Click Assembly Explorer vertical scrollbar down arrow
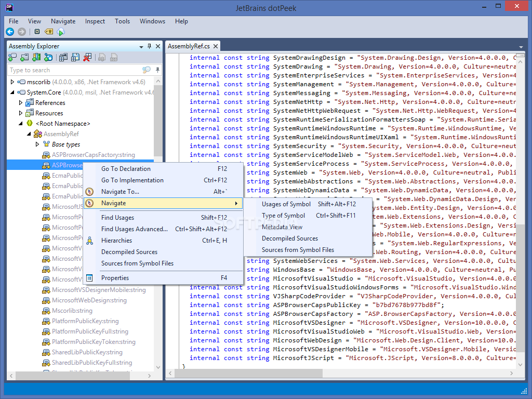 pos(158,367)
